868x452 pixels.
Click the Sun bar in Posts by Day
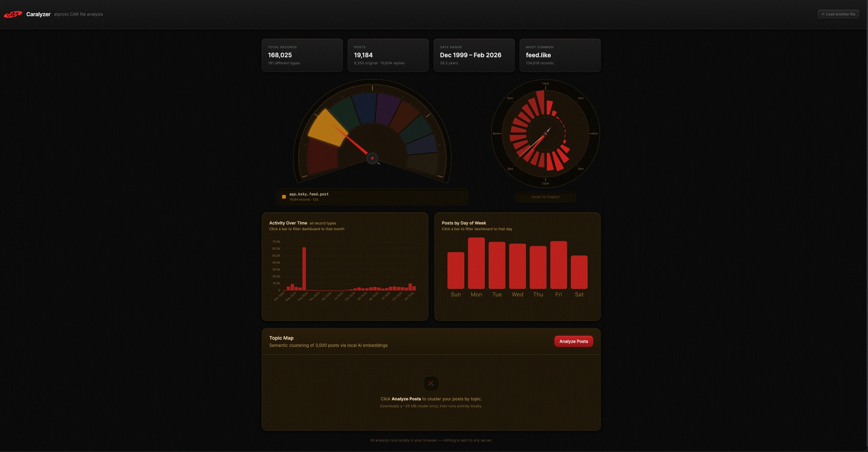pyautogui.click(x=456, y=270)
